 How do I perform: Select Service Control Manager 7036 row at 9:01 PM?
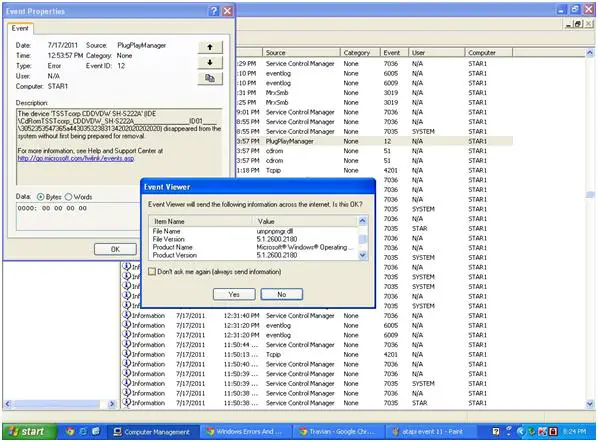pyautogui.click(x=374, y=112)
